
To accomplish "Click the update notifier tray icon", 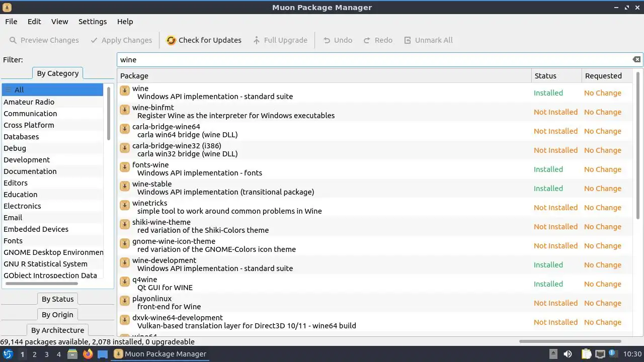I will [x=613, y=354].
